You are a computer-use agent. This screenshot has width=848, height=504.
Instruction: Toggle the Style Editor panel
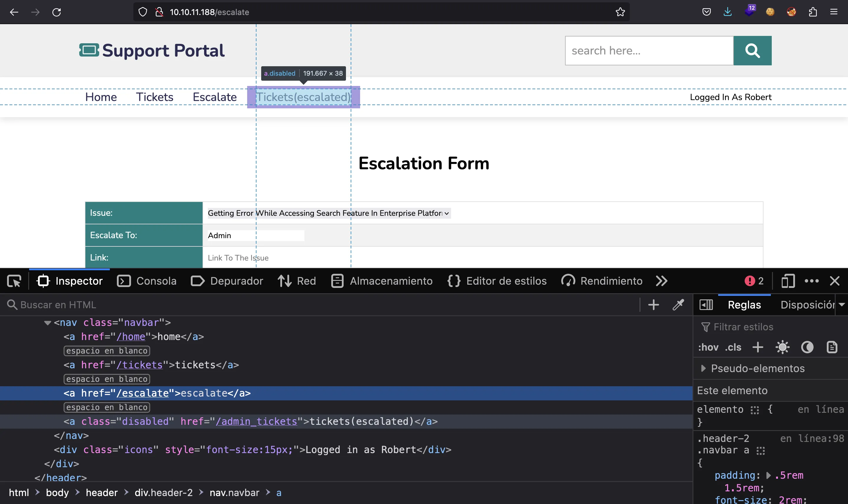(x=498, y=281)
